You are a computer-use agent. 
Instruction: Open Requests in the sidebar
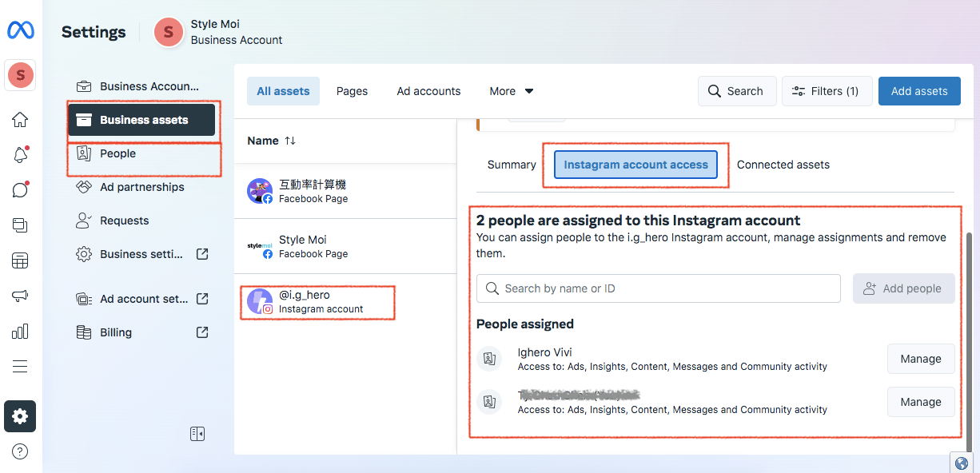tap(141, 221)
